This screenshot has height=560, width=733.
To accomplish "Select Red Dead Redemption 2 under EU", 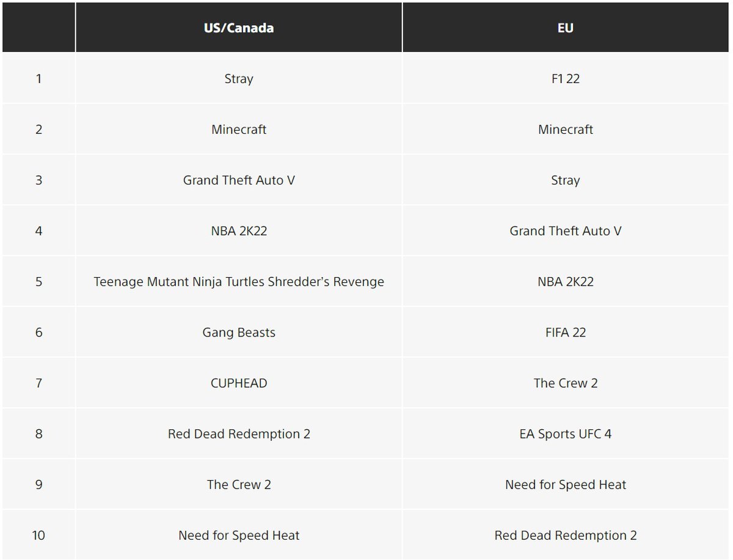I will point(566,535).
